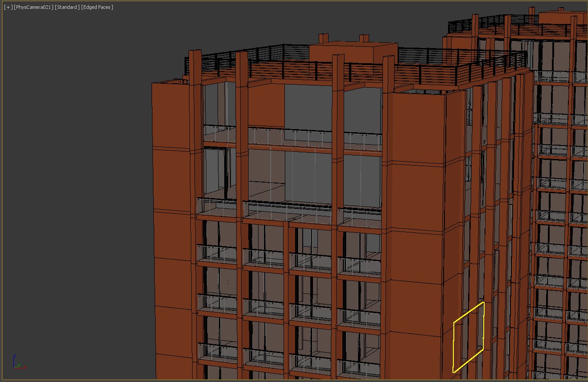Select the bottom-left balcony railing on near tower
Screen dimensions: 588x382
pyautogui.click(x=218, y=352)
